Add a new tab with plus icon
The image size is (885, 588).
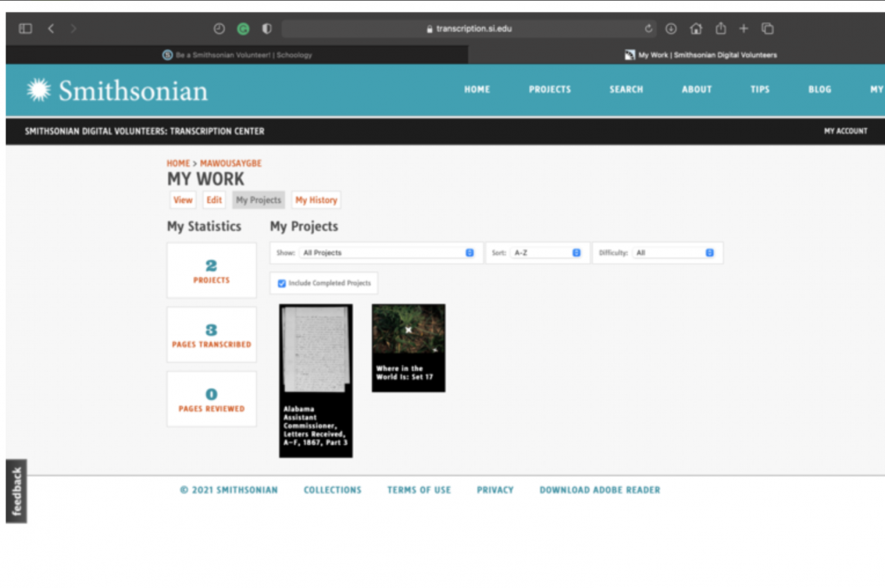point(743,28)
